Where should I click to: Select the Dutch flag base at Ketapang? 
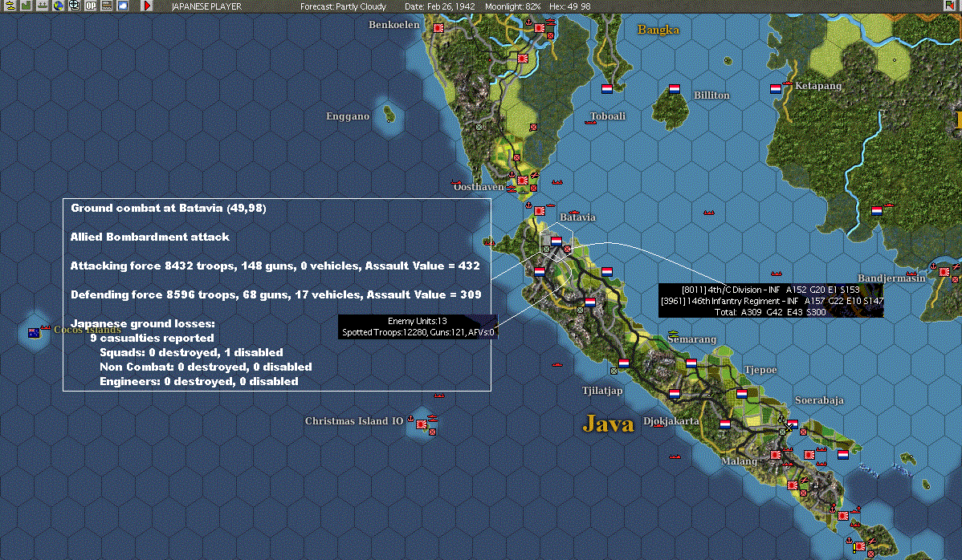click(776, 89)
